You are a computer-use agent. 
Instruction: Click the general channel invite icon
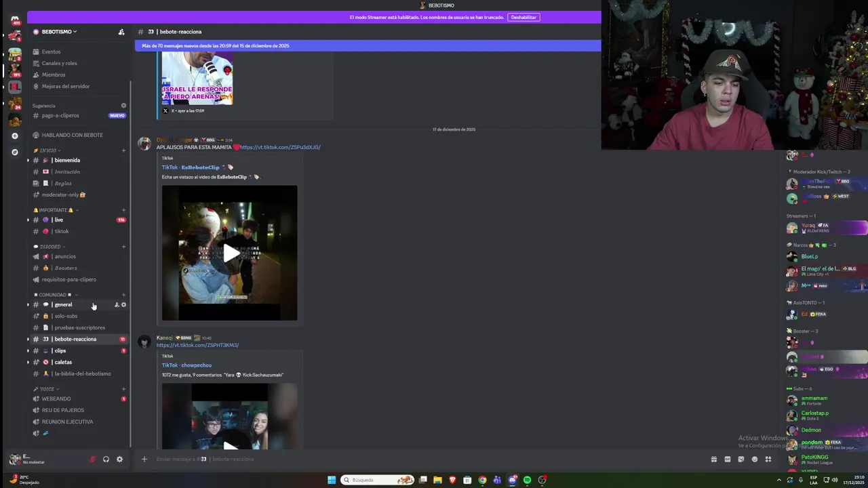tap(117, 304)
